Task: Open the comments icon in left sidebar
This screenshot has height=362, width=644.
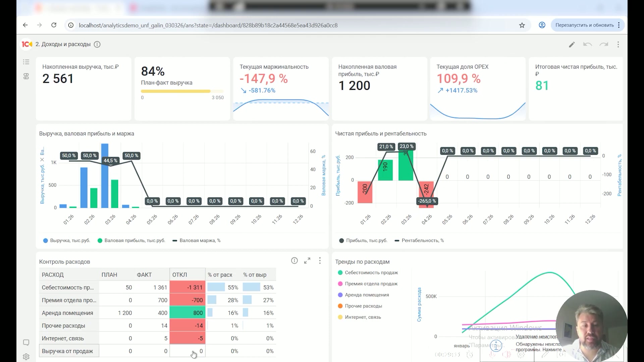Action: [x=26, y=343]
